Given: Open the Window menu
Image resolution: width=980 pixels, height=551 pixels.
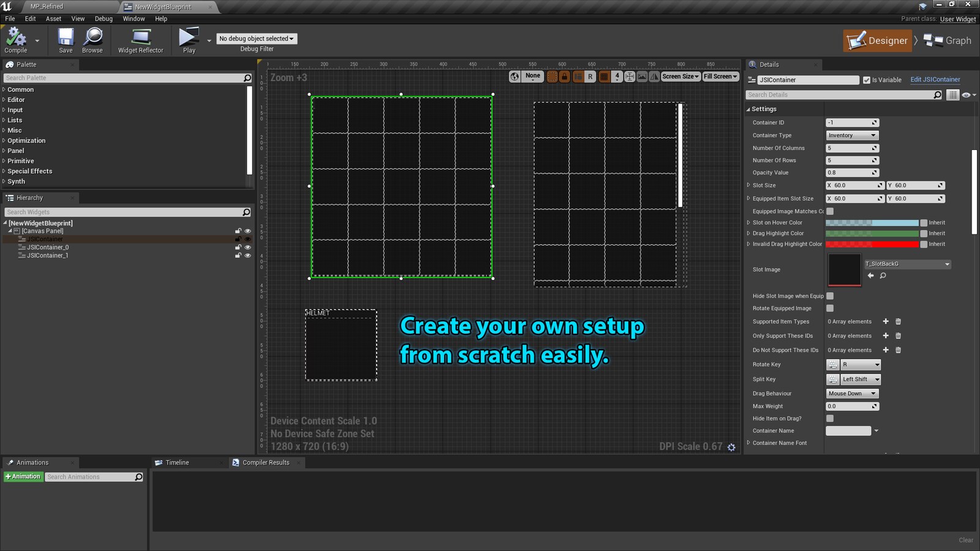Looking at the screenshot, I should coord(134,18).
